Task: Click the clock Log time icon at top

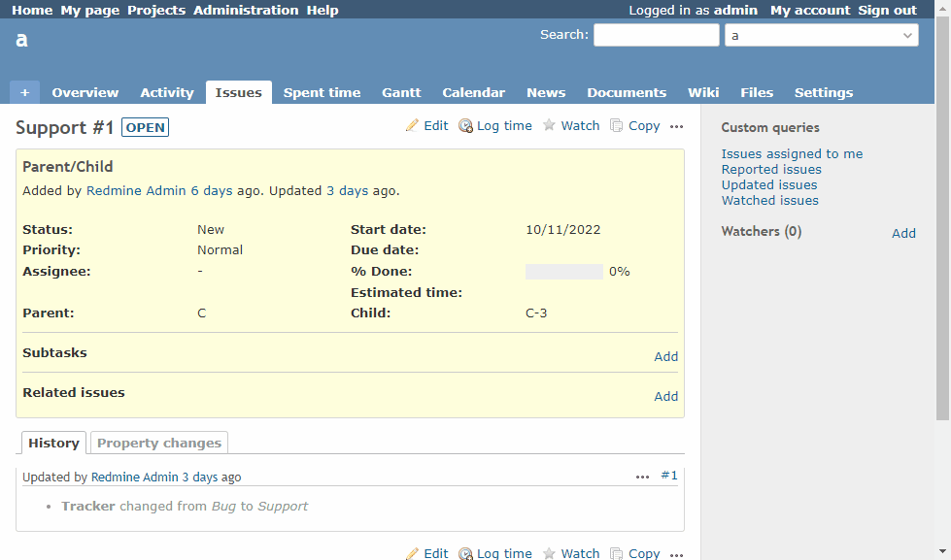Action: (465, 125)
